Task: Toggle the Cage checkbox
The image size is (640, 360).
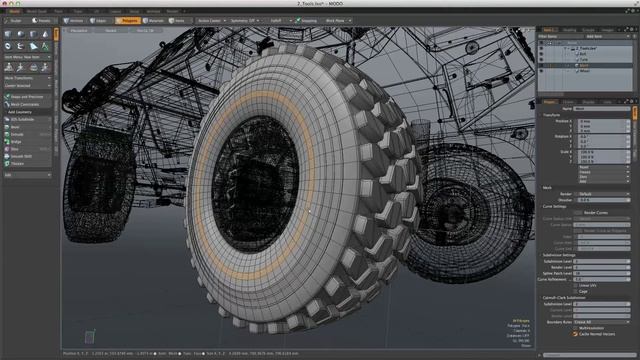Action: [576, 291]
